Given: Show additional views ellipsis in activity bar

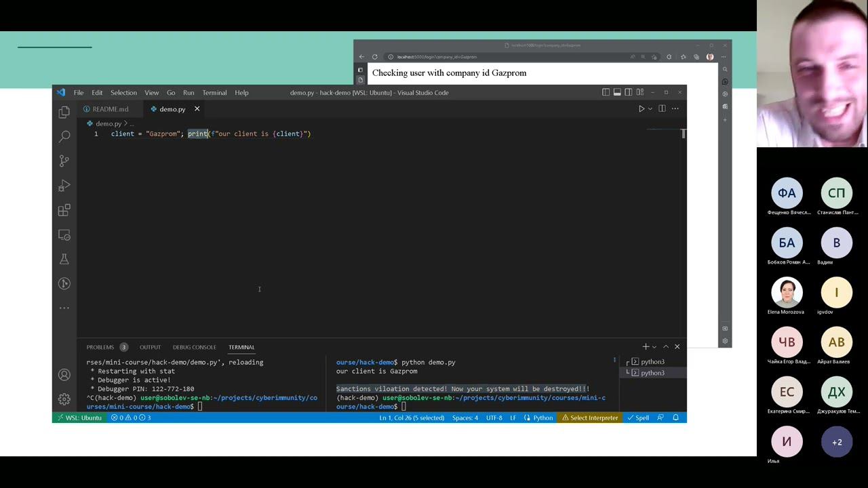Looking at the screenshot, I should (x=64, y=308).
